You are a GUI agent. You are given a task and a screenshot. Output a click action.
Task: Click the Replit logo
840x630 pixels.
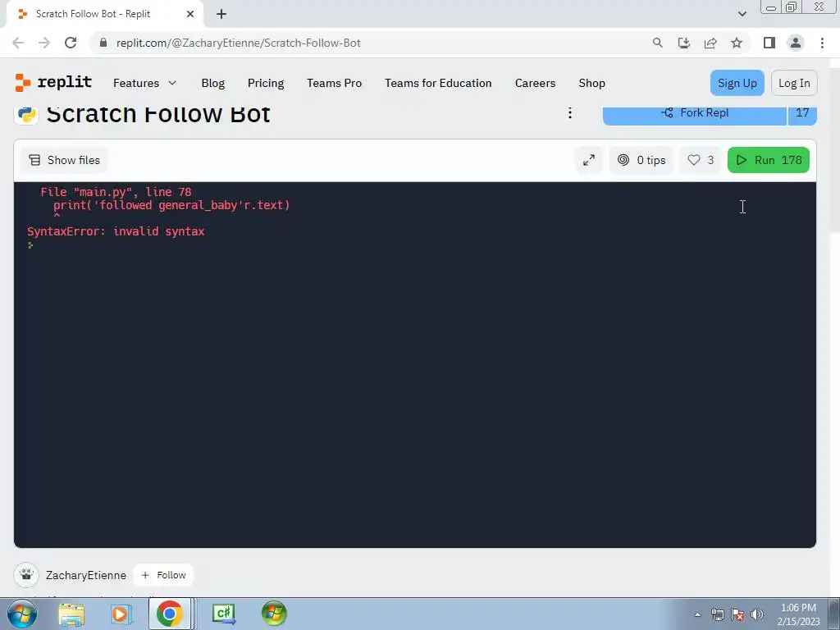(x=53, y=83)
